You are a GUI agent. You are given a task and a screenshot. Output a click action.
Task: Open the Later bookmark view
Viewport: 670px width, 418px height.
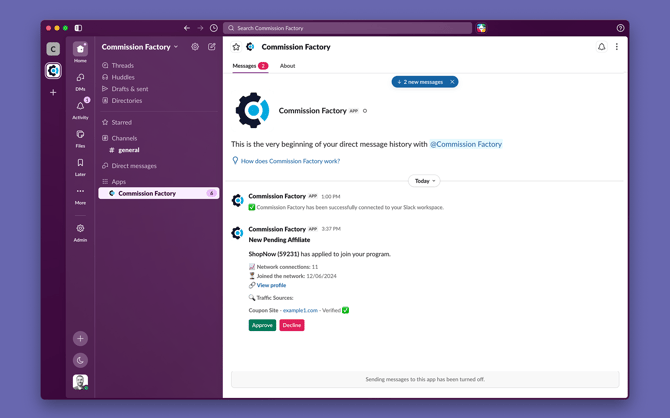(80, 167)
